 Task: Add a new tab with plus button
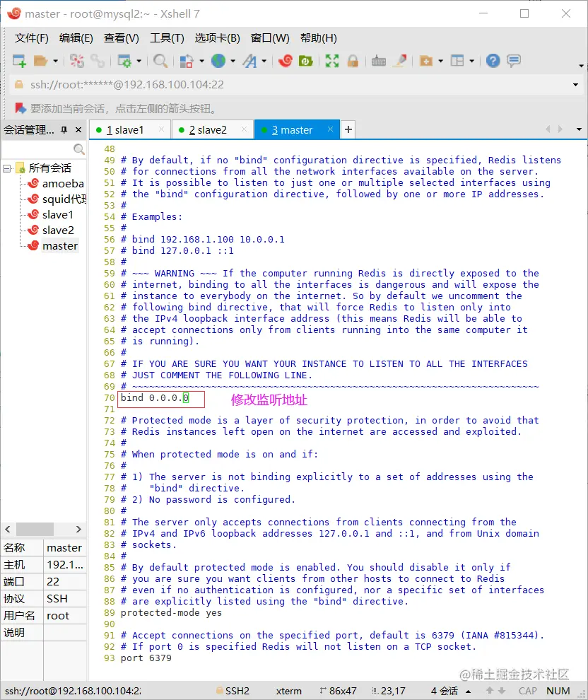point(348,129)
